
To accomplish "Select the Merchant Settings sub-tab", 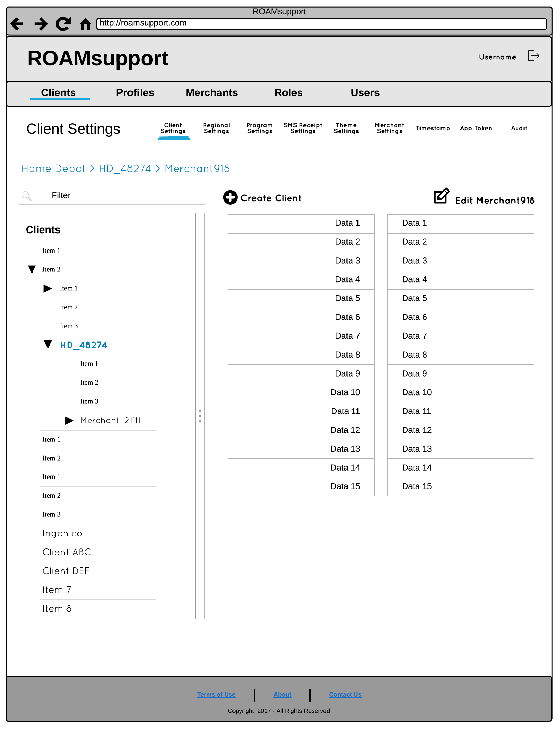I will (x=390, y=128).
